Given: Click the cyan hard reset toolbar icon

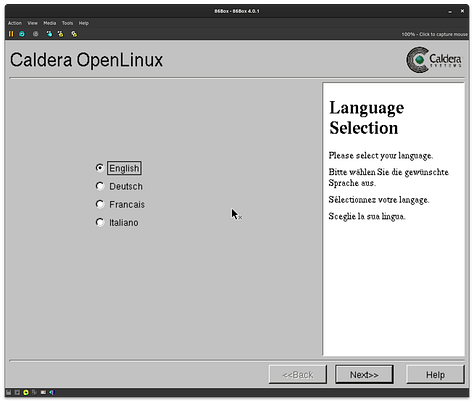Looking at the screenshot, I should (x=22, y=34).
